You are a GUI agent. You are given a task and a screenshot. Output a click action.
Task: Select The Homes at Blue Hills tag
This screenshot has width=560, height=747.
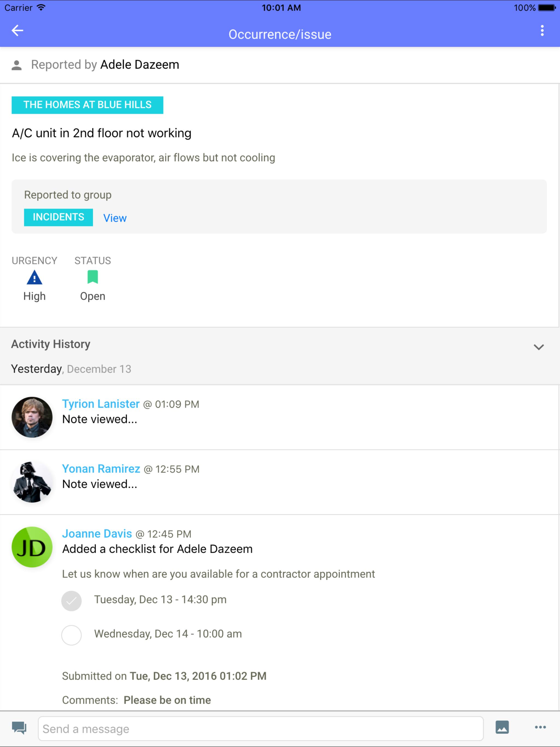(87, 105)
